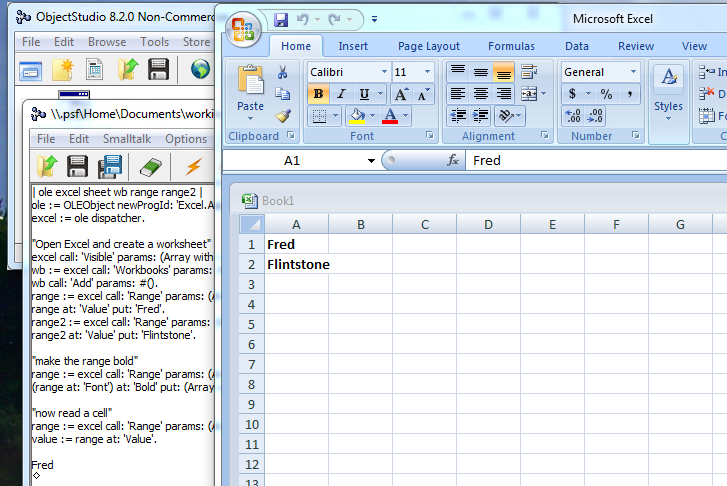
Task: Toggle Underline formatting
Action: [364, 94]
